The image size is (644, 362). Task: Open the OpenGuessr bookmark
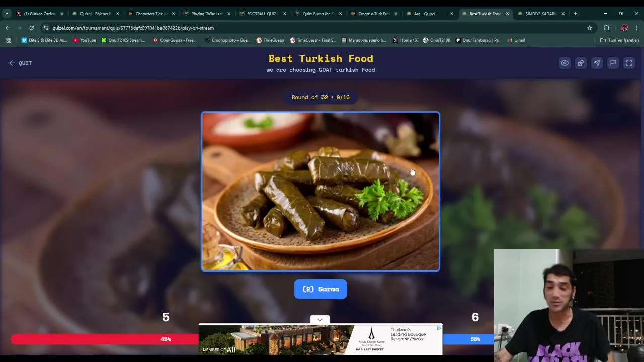(x=175, y=40)
